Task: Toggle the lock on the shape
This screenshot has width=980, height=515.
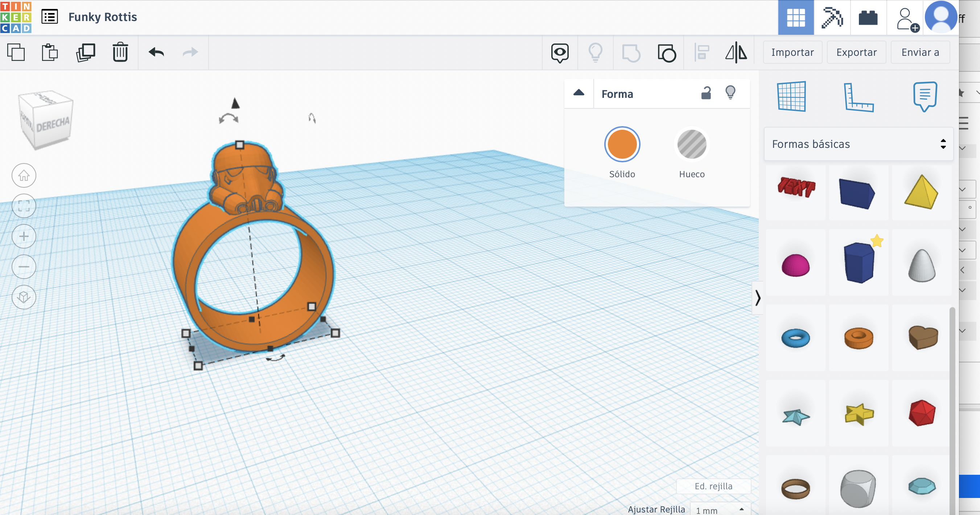Action: click(706, 93)
